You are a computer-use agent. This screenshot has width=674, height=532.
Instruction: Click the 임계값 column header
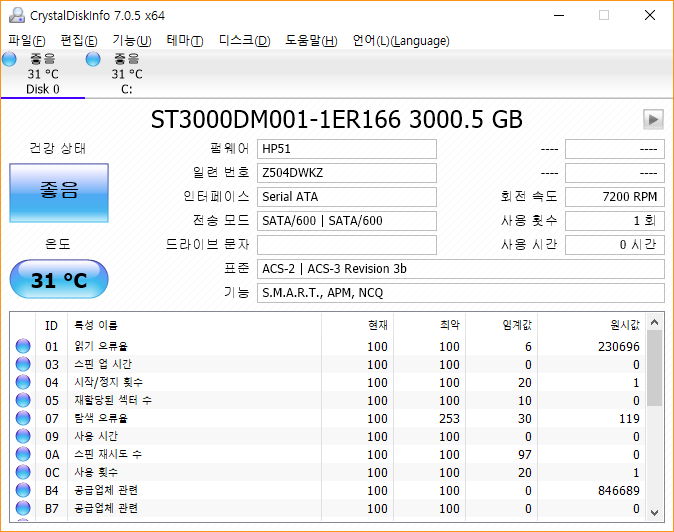point(502,325)
